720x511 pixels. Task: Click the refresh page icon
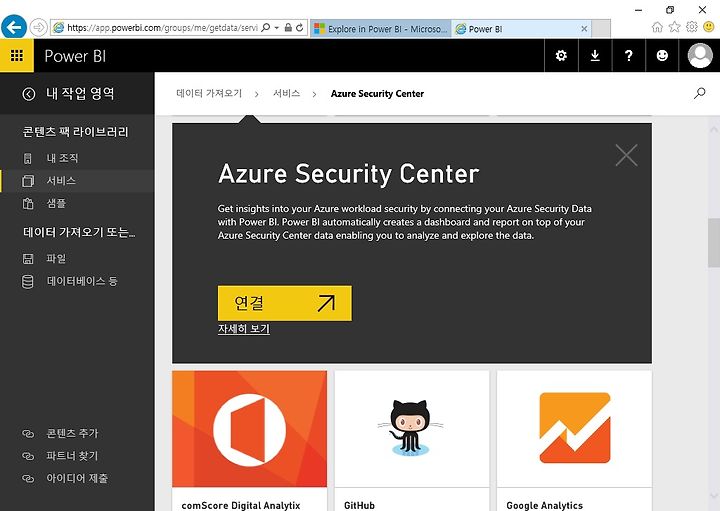[299, 28]
